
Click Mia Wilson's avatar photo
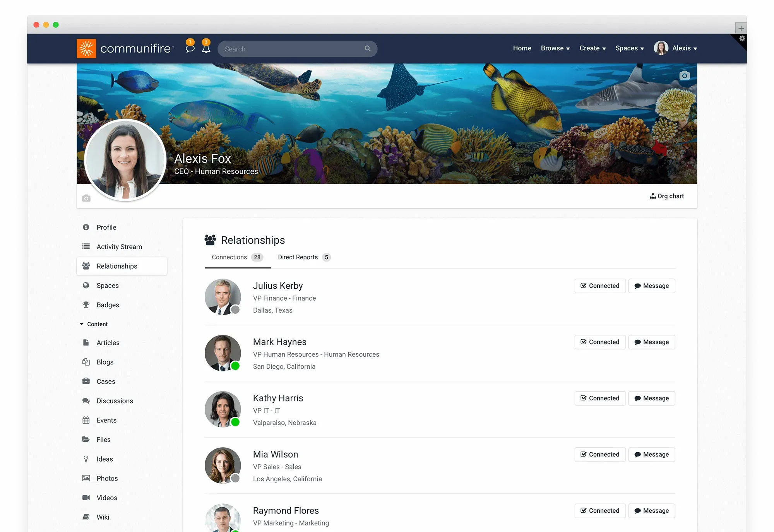pos(223,465)
